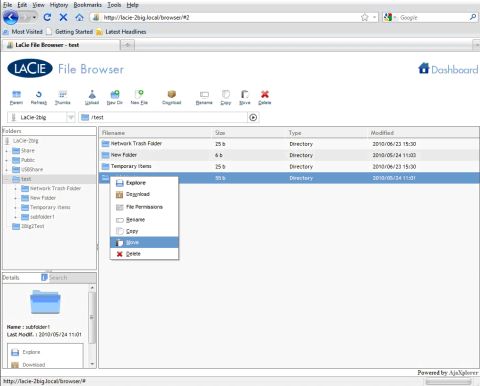Choose Delete in context menu
Screen dimensions: 480x386
[x=144, y=254]
